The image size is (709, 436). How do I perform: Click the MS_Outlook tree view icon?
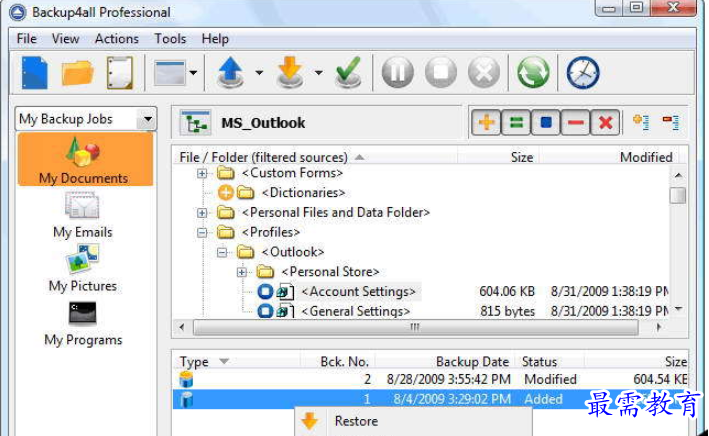coord(195,123)
